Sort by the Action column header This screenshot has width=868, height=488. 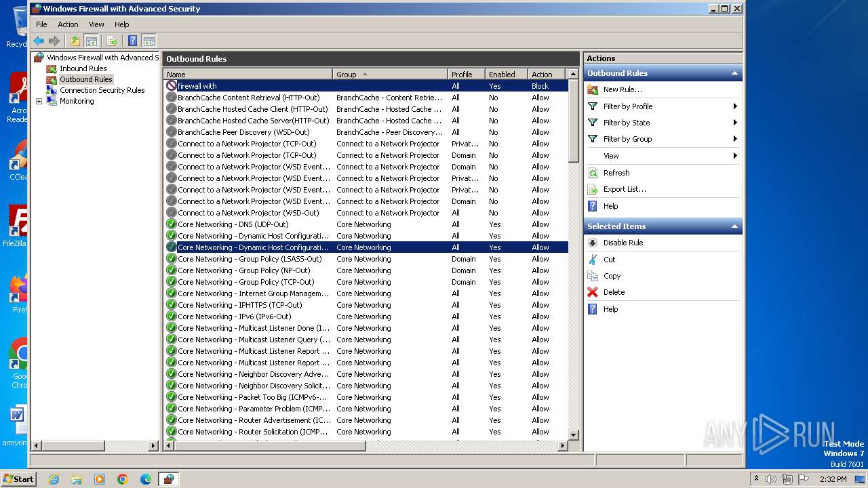[x=548, y=75]
